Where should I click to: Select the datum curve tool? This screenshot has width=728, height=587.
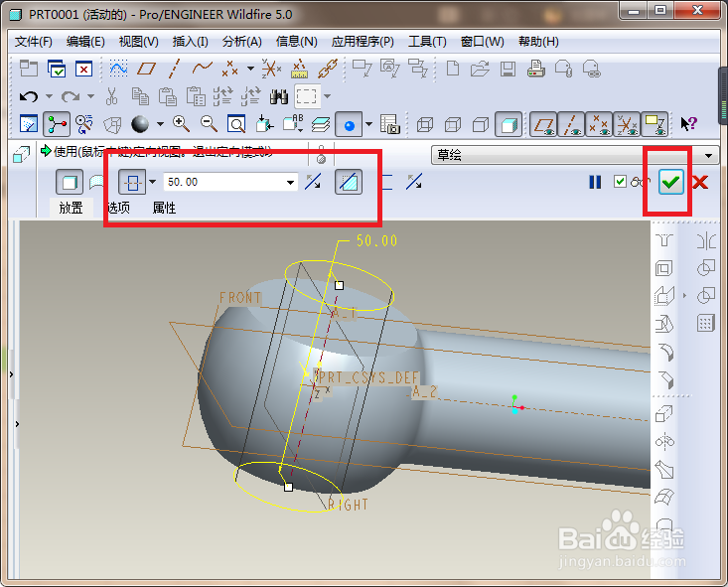pyautogui.click(x=202, y=69)
